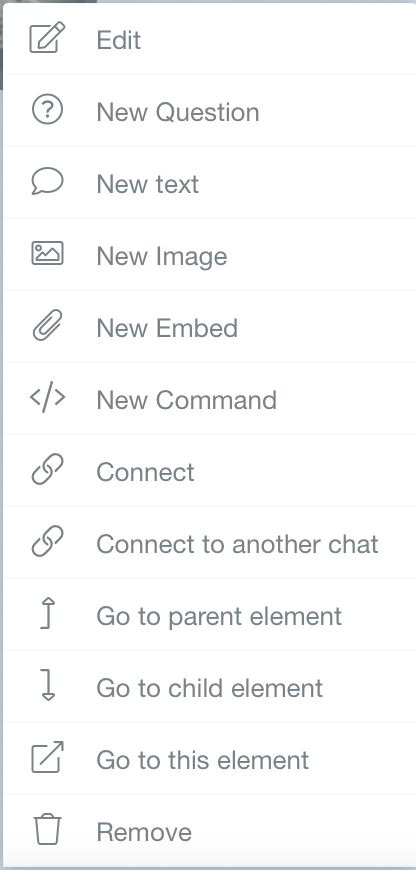416x870 pixels.
Task: Click the down arrow child element icon
Action: [x=48, y=685]
